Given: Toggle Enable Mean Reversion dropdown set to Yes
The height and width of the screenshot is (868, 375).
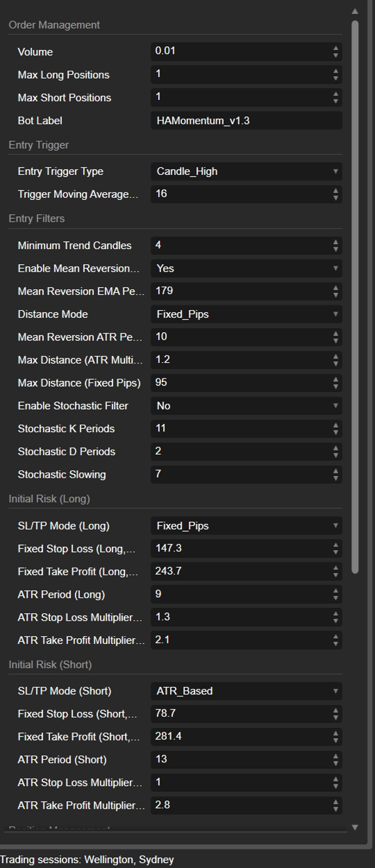Looking at the screenshot, I should tap(246, 269).
